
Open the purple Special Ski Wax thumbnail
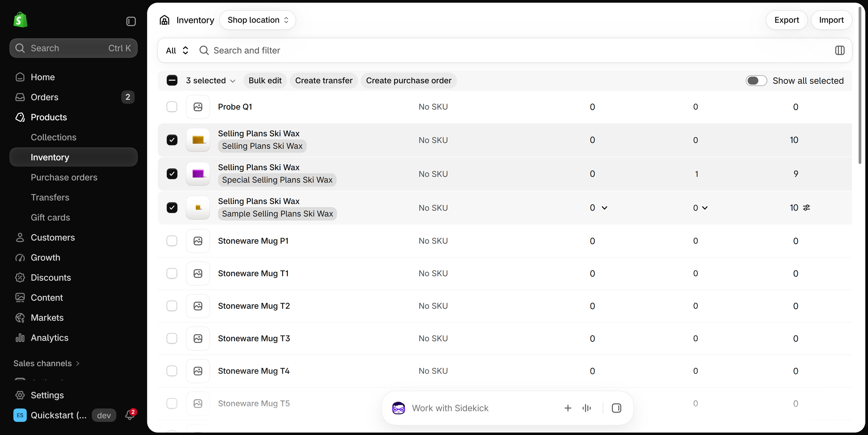pyautogui.click(x=198, y=174)
